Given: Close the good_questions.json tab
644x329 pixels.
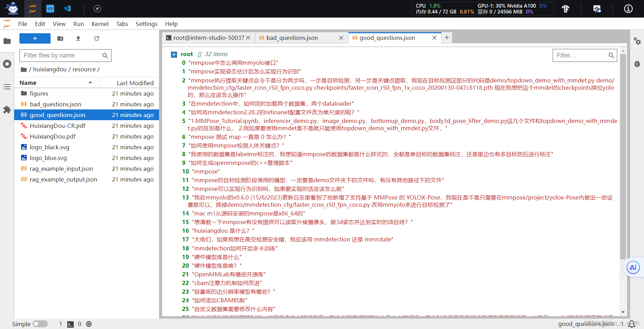Looking at the screenshot, I should [434, 38].
